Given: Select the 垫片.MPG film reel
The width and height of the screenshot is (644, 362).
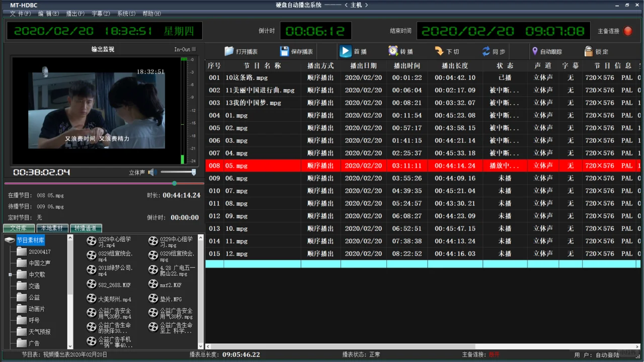Looking at the screenshot, I should [x=153, y=299].
